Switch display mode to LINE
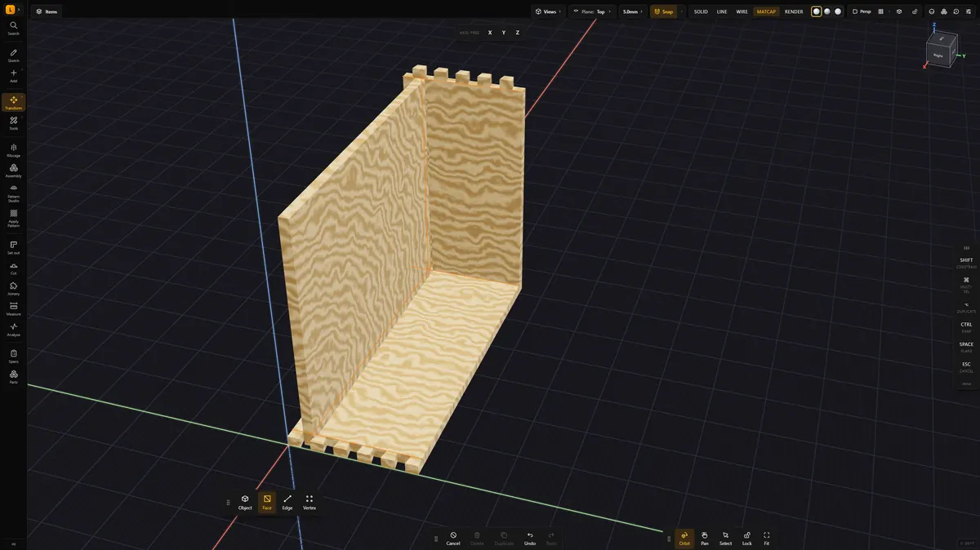Viewport: 980px width, 550px height. pyautogui.click(x=722, y=11)
